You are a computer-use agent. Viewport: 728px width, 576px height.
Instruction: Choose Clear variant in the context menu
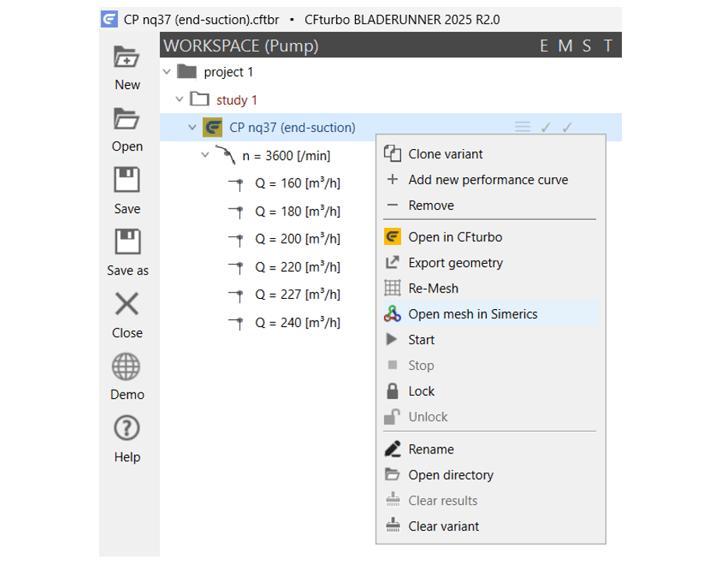click(x=490, y=526)
